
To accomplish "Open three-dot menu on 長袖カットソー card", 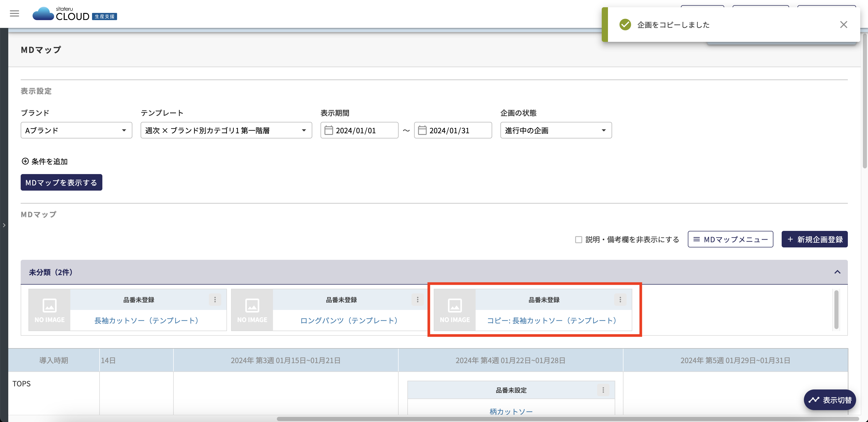I will click(x=215, y=300).
